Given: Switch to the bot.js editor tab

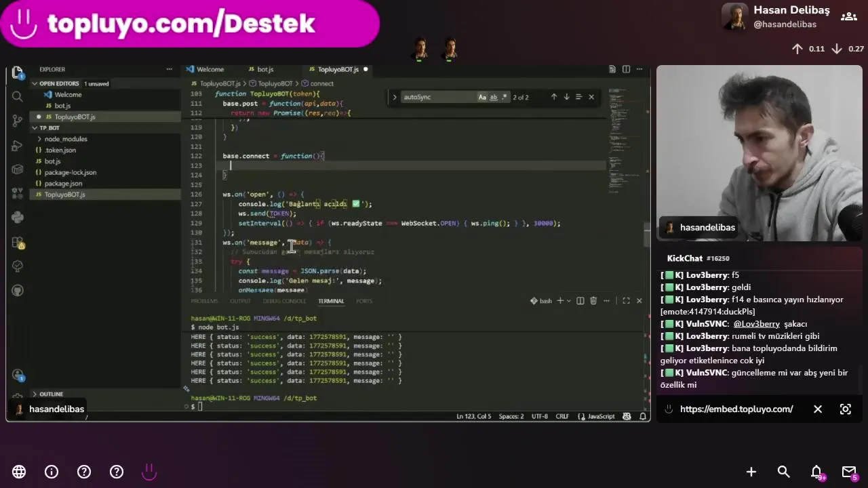Looking at the screenshot, I should click(265, 69).
